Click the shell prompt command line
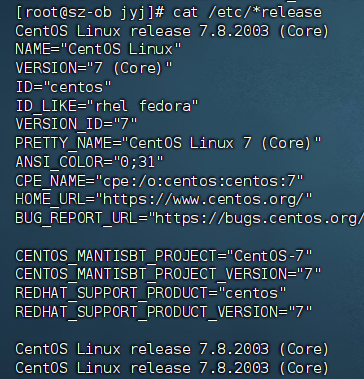 pyautogui.click(x=169, y=13)
